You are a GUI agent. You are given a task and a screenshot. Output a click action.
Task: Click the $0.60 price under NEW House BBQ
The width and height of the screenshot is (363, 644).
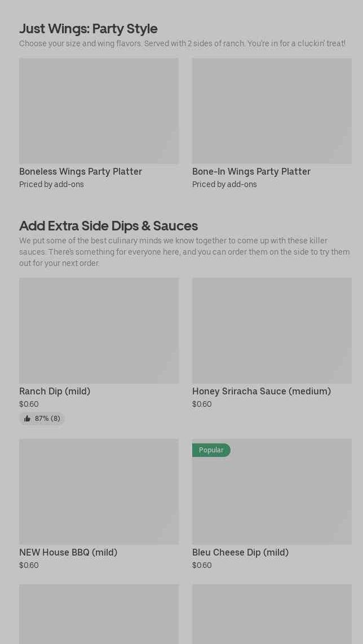[x=29, y=565]
